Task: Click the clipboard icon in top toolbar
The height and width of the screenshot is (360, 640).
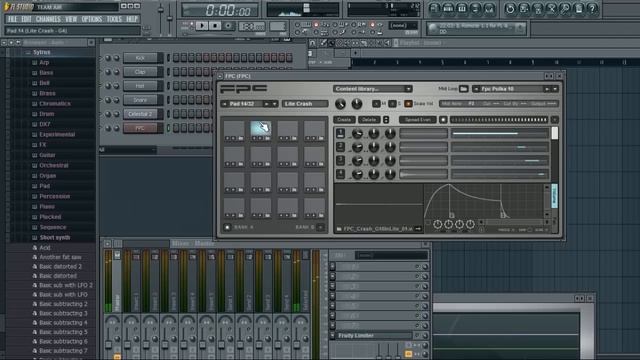Action: (x=578, y=9)
